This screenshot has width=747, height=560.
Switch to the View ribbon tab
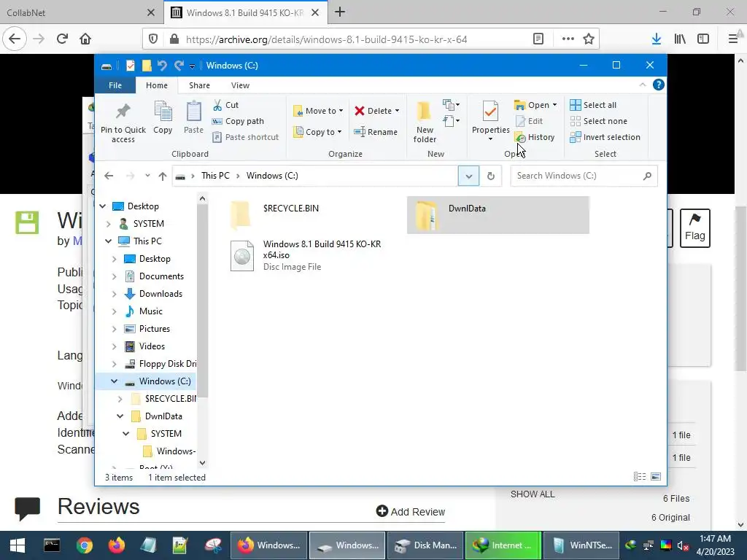(x=240, y=85)
